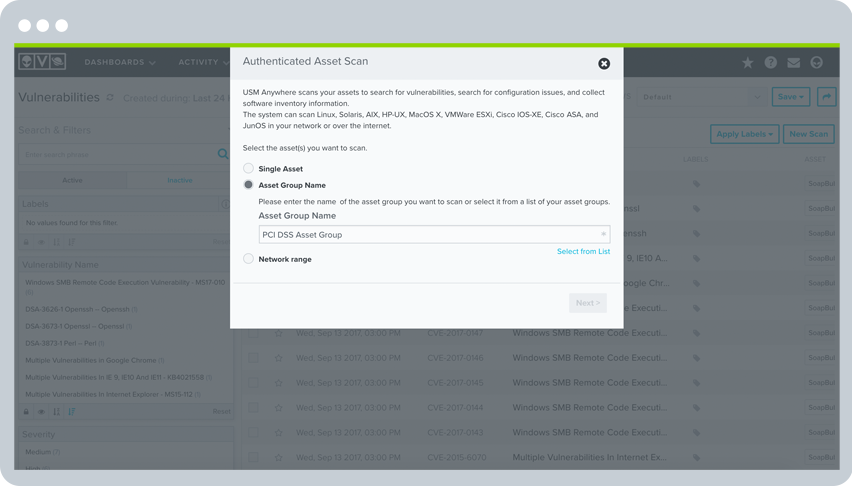852x489 pixels.
Task: Select the Single Asset radio option
Action: coord(249,169)
